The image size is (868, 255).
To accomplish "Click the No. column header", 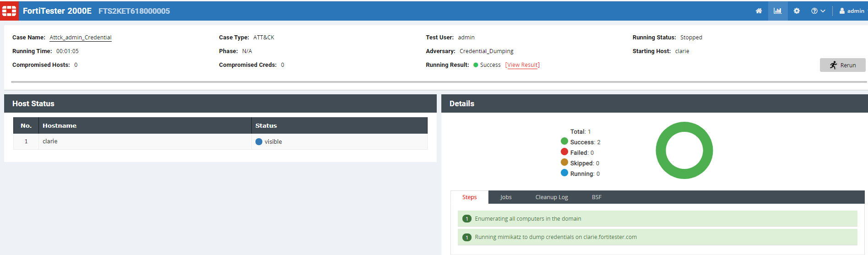I will [26, 125].
